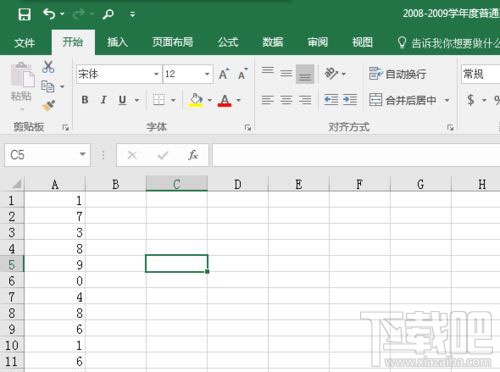Click 合并后居中 merge and center

point(403,100)
